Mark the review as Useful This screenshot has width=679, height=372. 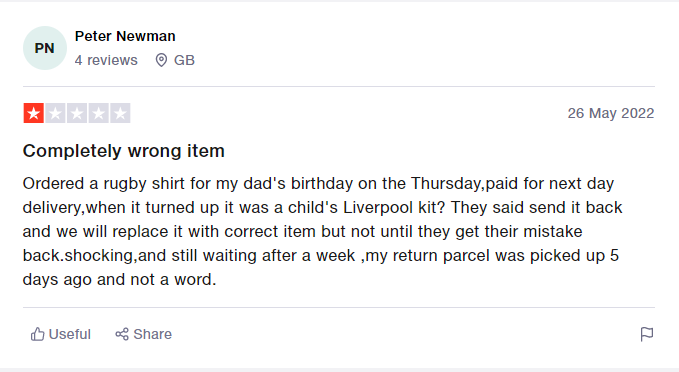click(61, 334)
